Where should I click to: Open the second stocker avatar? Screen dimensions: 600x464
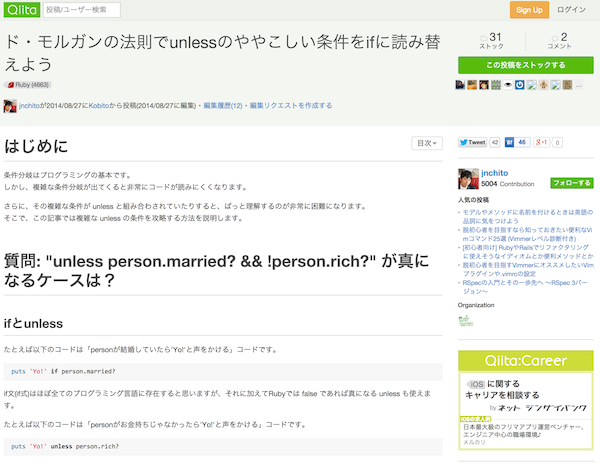coord(472,85)
